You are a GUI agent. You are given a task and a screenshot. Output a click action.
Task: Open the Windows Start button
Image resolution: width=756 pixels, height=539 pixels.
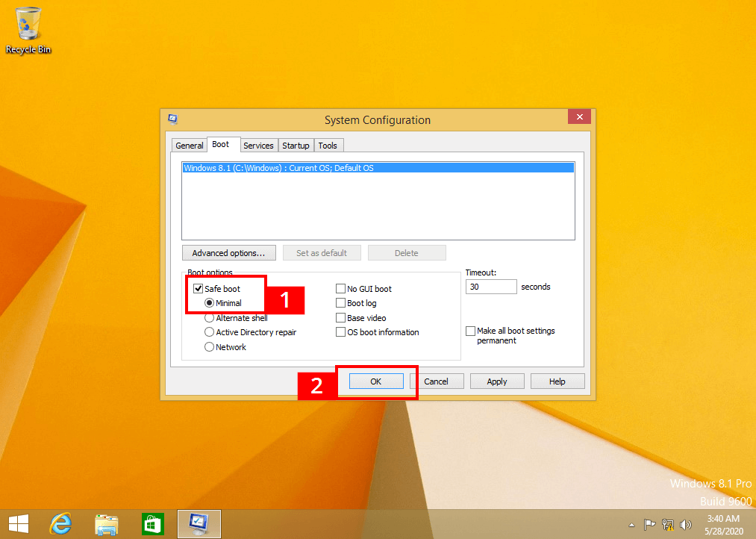point(19,524)
